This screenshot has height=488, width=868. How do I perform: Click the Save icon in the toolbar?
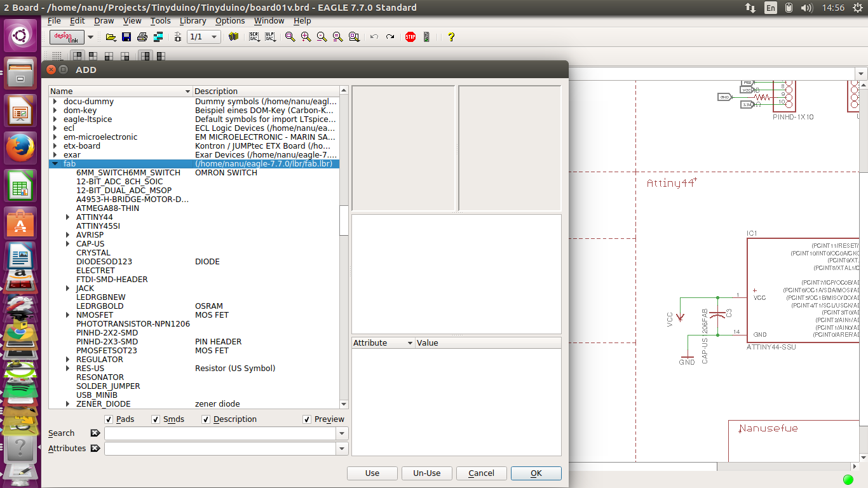126,37
